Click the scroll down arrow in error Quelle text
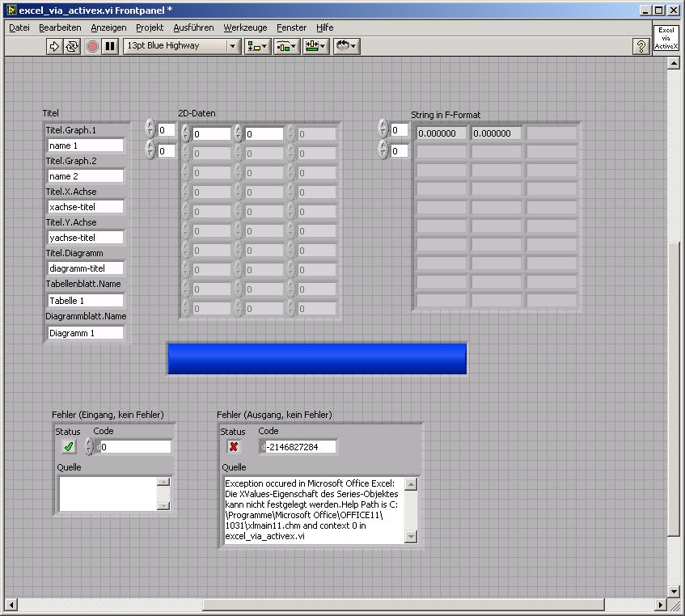The width and height of the screenshot is (685, 616). pyautogui.click(x=411, y=537)
